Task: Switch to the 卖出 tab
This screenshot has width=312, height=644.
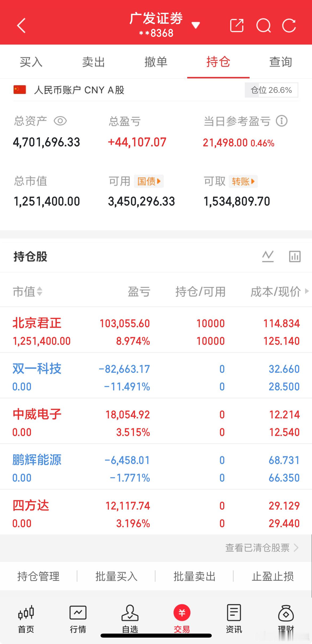Action: click(93, 62)
